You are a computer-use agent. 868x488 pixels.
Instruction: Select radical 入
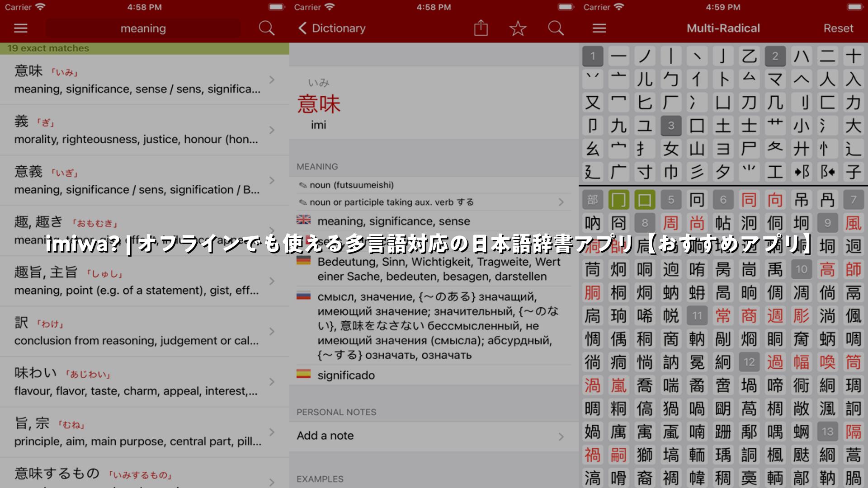[x=854, y=79]
